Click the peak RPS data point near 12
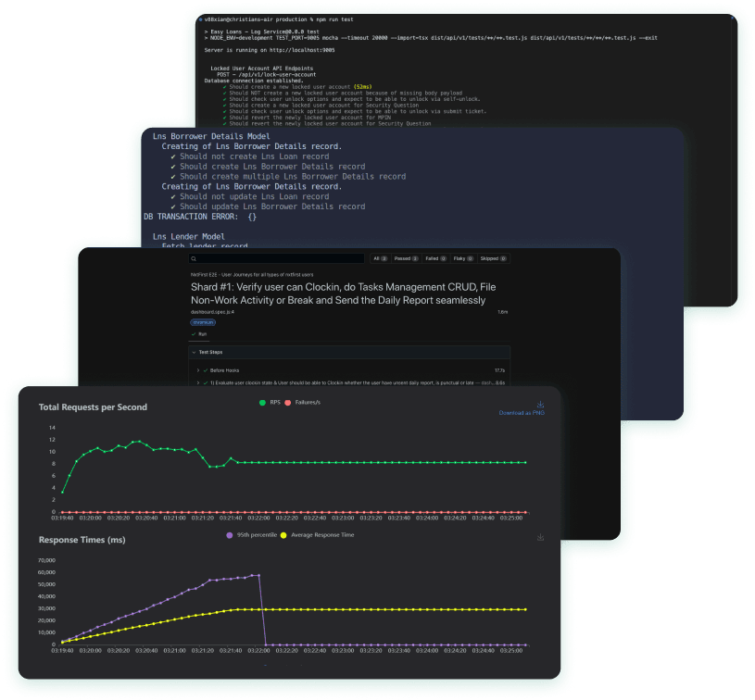The height and width of the screenshot is (700, 755). click(140, 441)
